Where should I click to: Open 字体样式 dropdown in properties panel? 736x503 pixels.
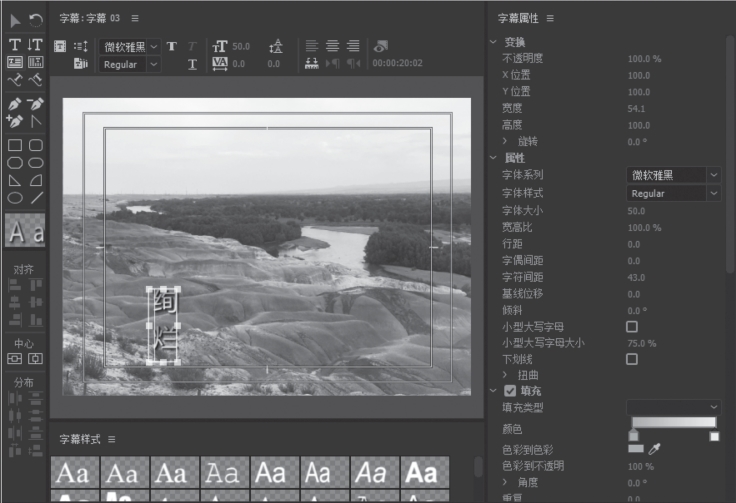pos(673,193)
